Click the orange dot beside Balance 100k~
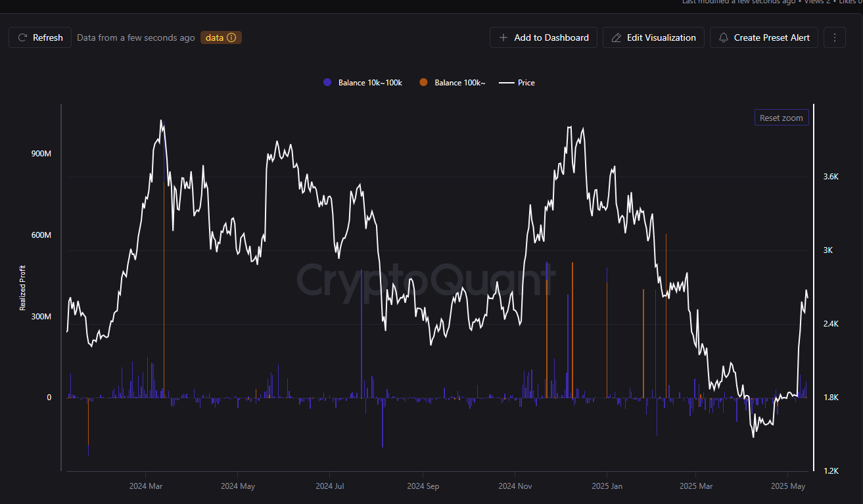863x504 pixels. [x=423, y=82]
